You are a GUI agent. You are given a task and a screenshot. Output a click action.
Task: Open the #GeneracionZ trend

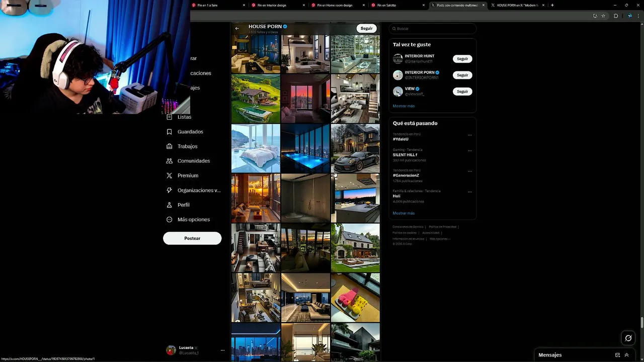[x=406, y=175]
